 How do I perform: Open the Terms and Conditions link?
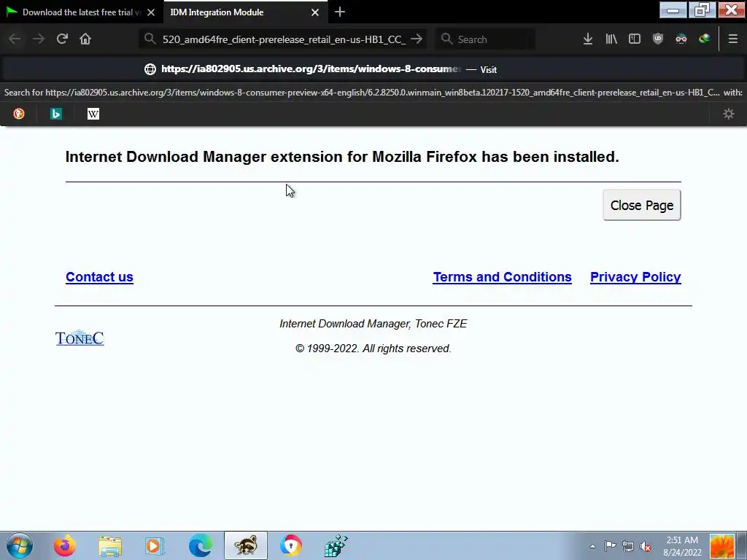[x=502, y=277]
